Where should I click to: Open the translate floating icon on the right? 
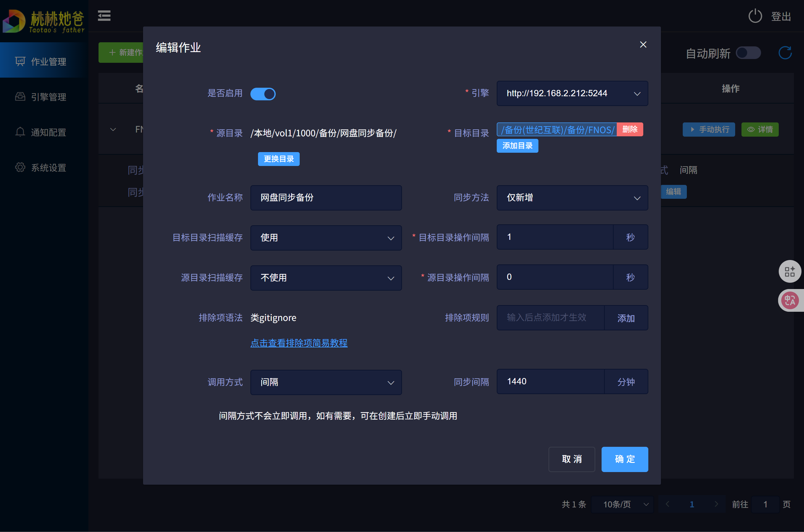[790, 300]
